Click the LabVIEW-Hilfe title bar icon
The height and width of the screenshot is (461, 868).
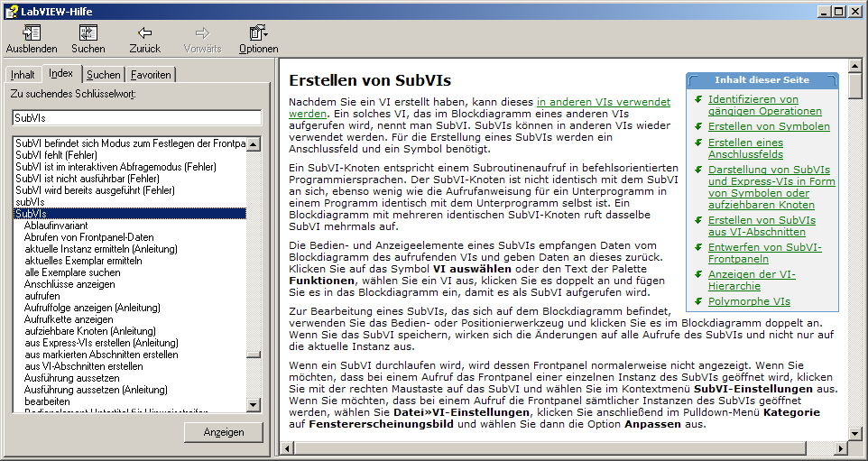pyautogui.click(x=11, y=11)
